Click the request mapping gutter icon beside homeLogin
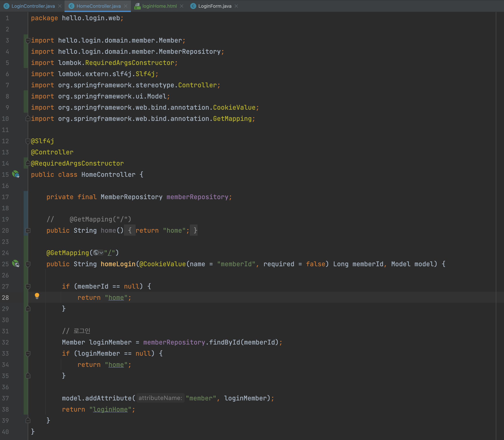The height and width of the screenshot is (440, 504). point(16,264)
